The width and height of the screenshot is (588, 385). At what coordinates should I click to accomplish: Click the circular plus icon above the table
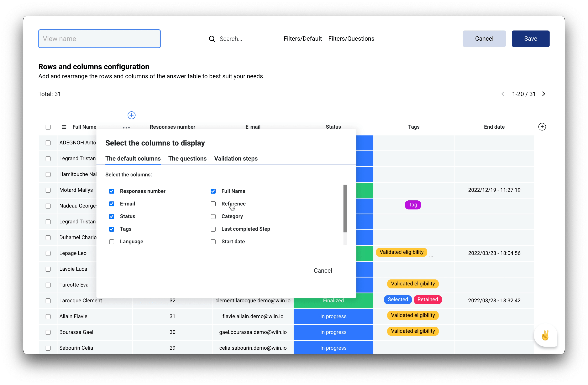(x=131, y=115)
